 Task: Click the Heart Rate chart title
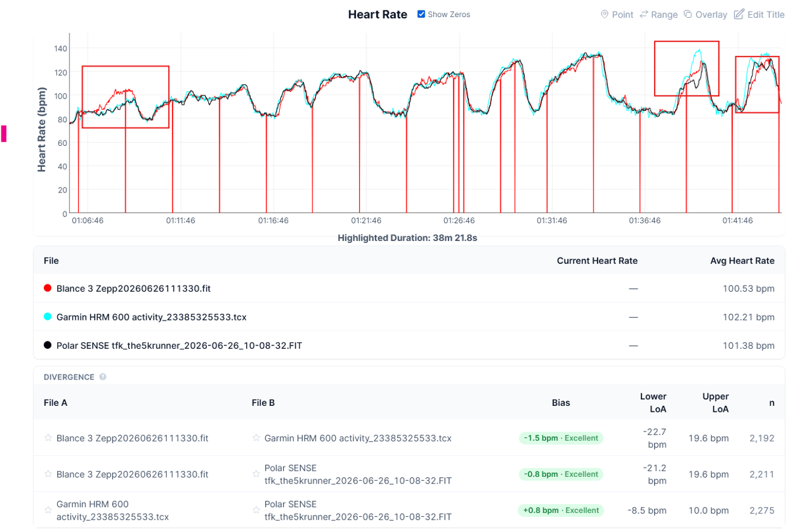(x=378, y=14)
